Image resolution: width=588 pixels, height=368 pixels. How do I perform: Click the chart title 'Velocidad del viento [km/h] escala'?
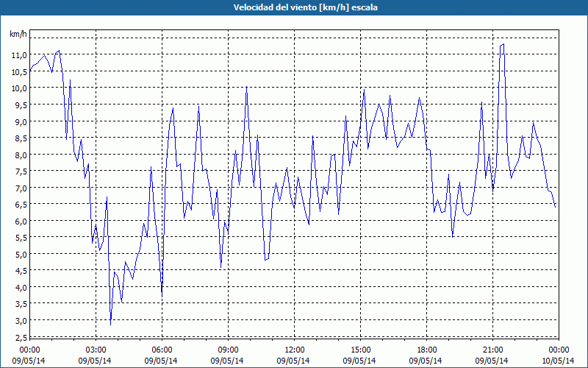[x=305, y=7]
